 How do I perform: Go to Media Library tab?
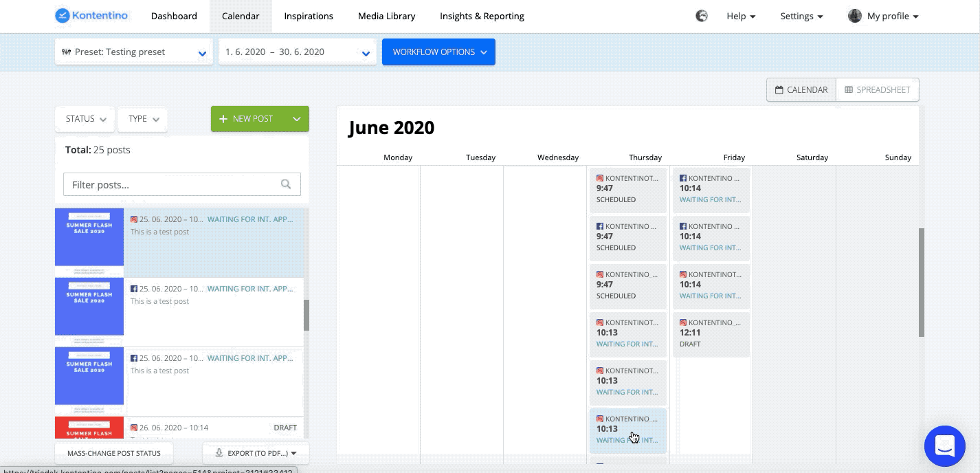[x=386, y=16]
